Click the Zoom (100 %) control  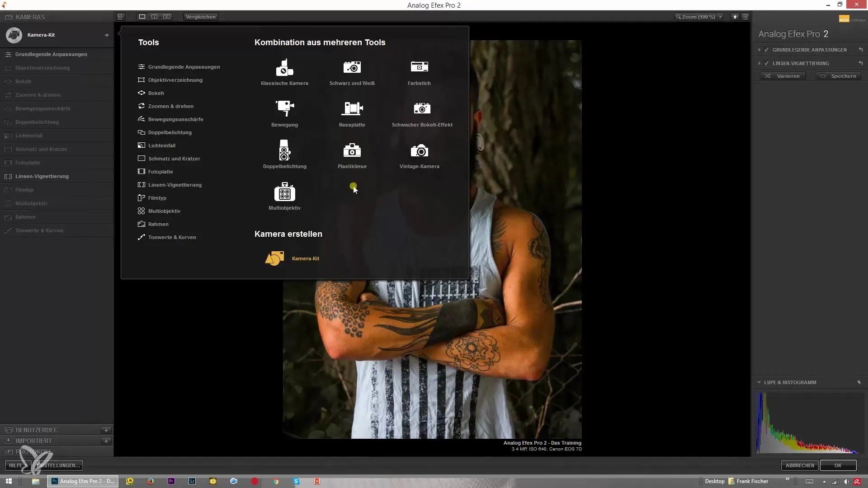coord(695,17)
